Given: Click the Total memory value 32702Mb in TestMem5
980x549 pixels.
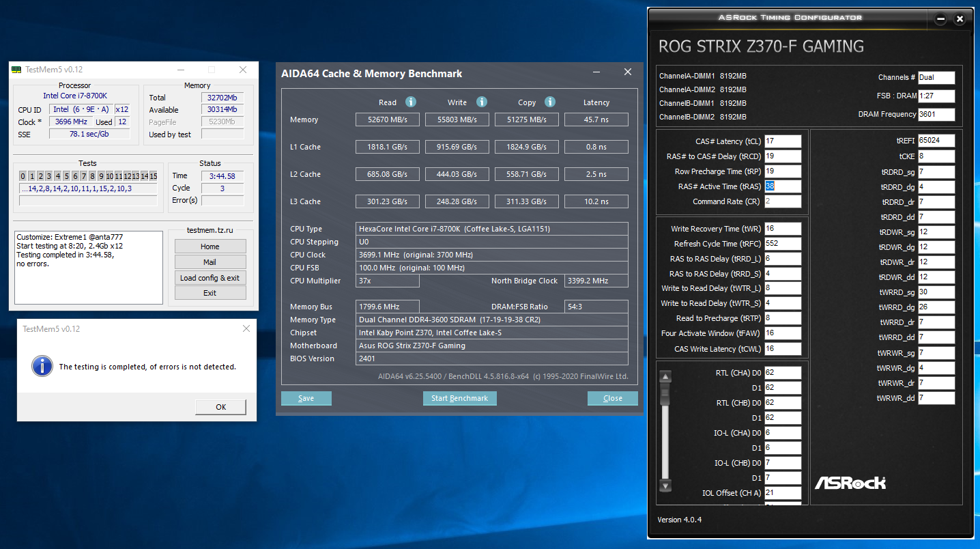Looking at the screenshot, I should coord(222,98).
